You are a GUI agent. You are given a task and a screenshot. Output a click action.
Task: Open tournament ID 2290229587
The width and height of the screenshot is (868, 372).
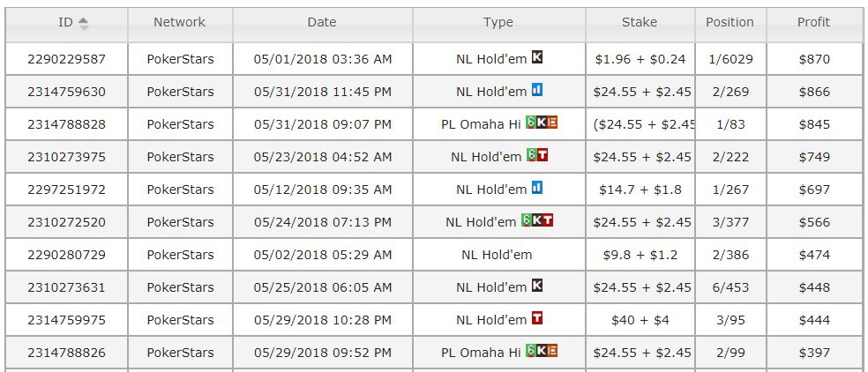[66, 59]
